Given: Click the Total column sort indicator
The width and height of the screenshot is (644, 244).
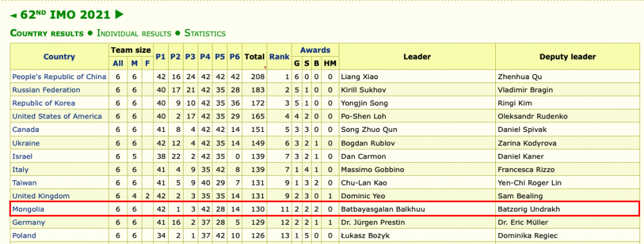Looking at the screenshot, I should (x=265, y=68).
